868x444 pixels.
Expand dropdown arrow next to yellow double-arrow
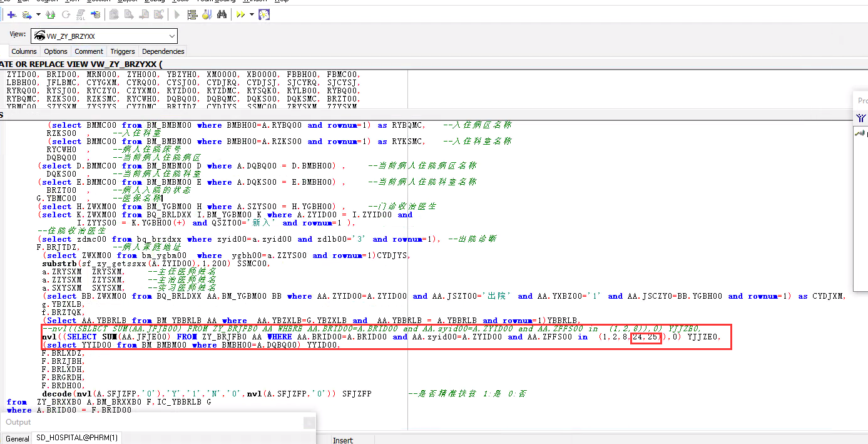point(252,14)
